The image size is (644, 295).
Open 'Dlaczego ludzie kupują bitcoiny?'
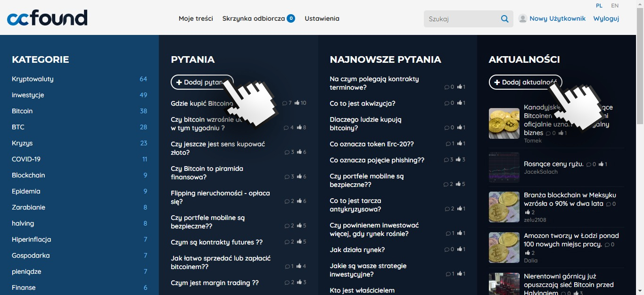tap(365, 124)
